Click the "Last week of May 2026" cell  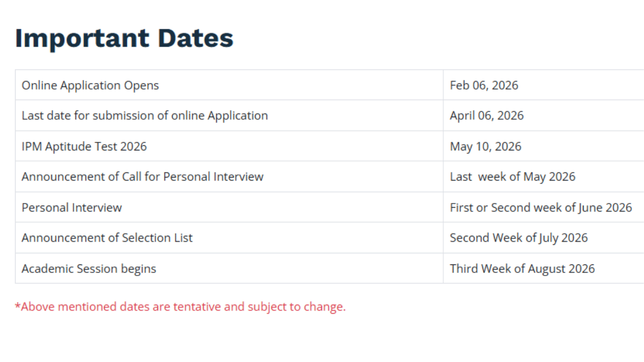(x=512, y=177)
